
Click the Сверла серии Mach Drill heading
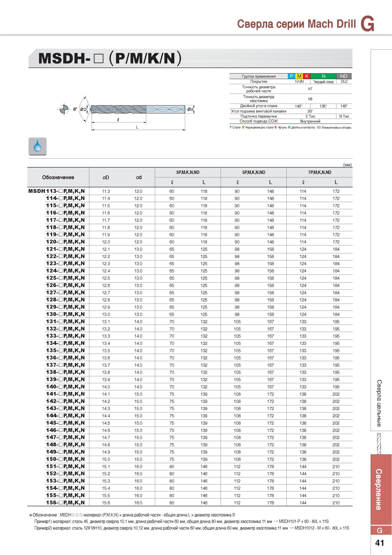click(297, 24)
